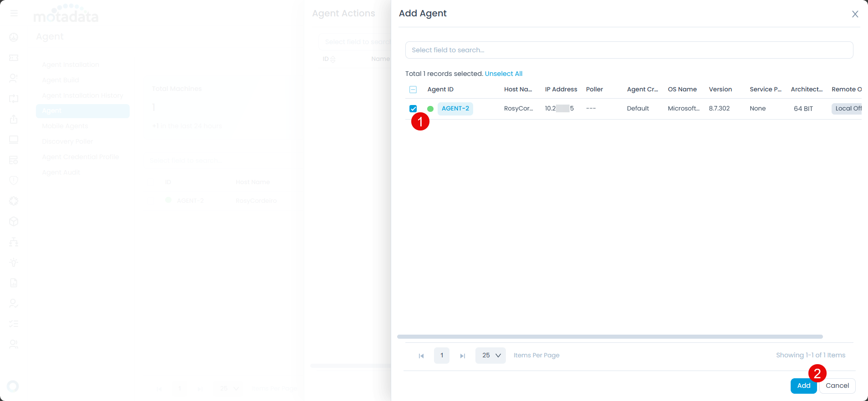Select page 1 in pagination
Screen dimensions: 868x401
[442, 356]
